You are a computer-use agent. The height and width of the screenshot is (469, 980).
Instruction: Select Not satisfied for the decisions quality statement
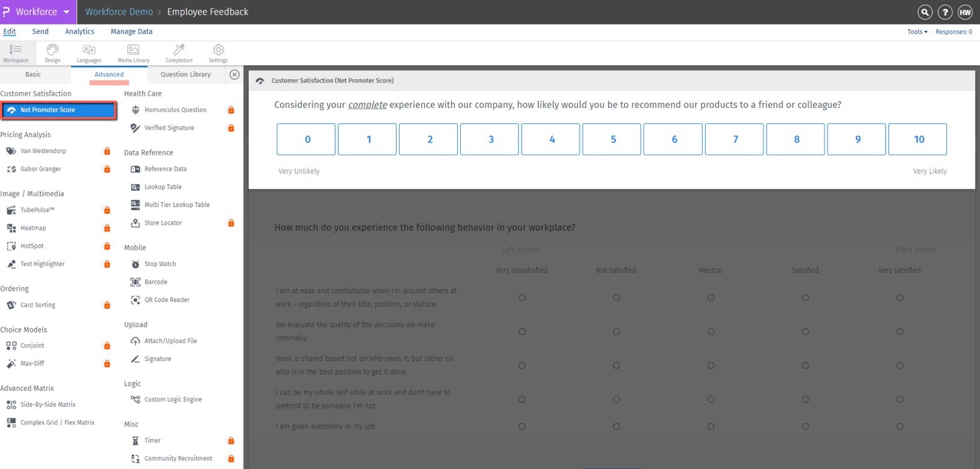click(x=616, y=331)
